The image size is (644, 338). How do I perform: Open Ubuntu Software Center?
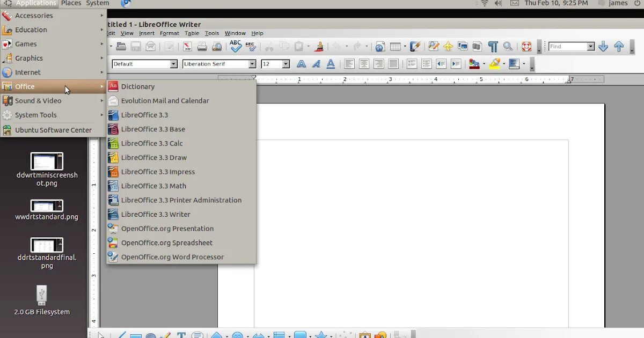[53, 130]
